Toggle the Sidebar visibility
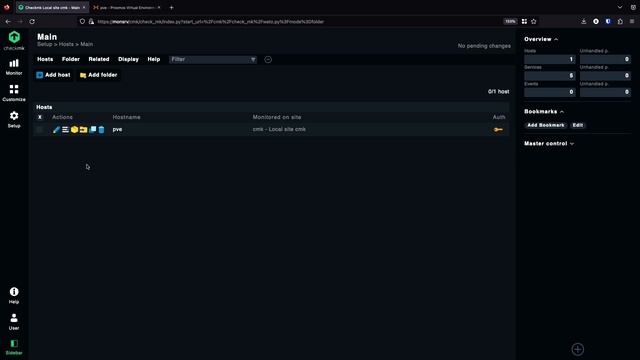This screenshot has width=640, height=360. coord(14,347)
